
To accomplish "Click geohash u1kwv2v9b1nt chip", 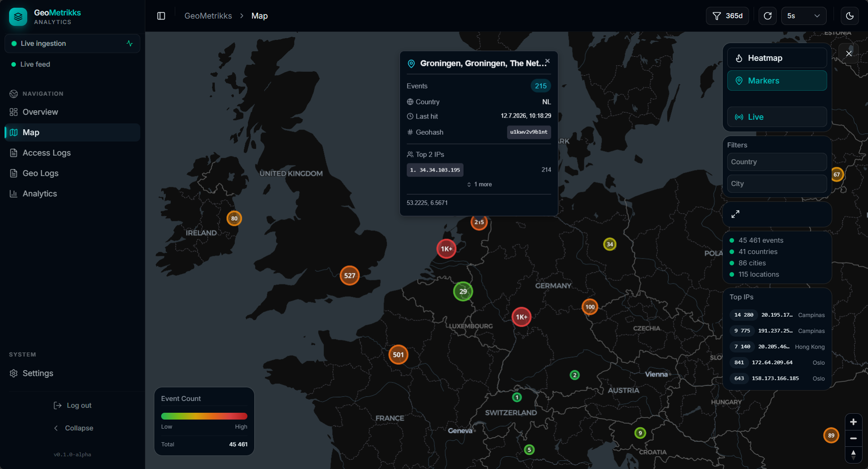I will pyautogui.click(x=529, y=132).
